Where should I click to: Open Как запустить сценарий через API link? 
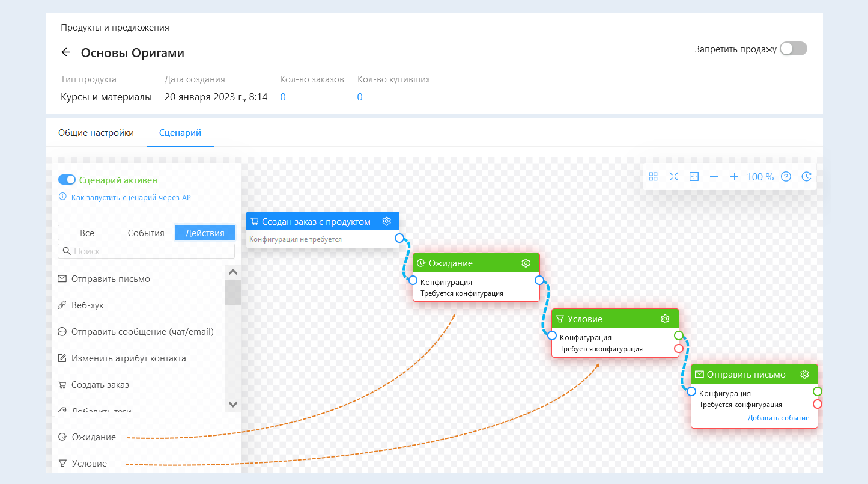click(x=132, y=197)
